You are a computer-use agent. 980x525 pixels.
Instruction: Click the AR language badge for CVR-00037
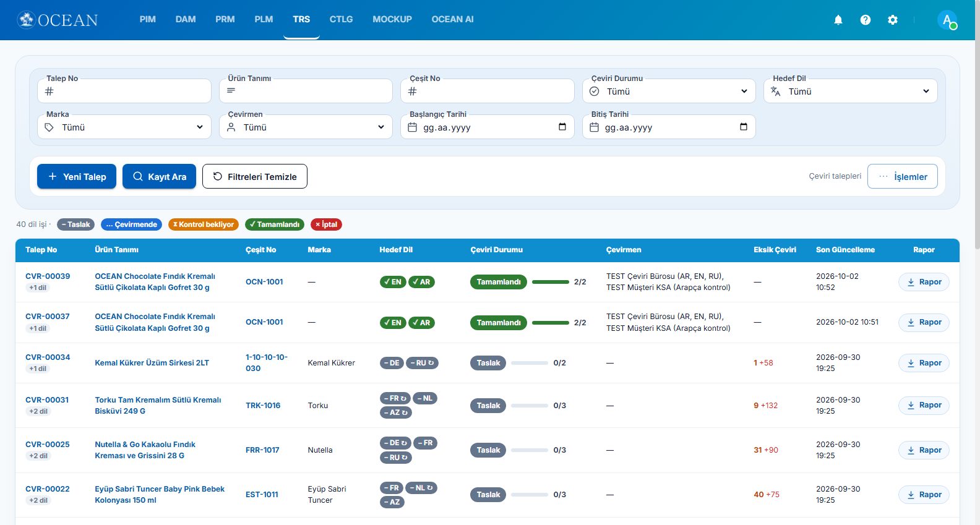click(421, 323)
